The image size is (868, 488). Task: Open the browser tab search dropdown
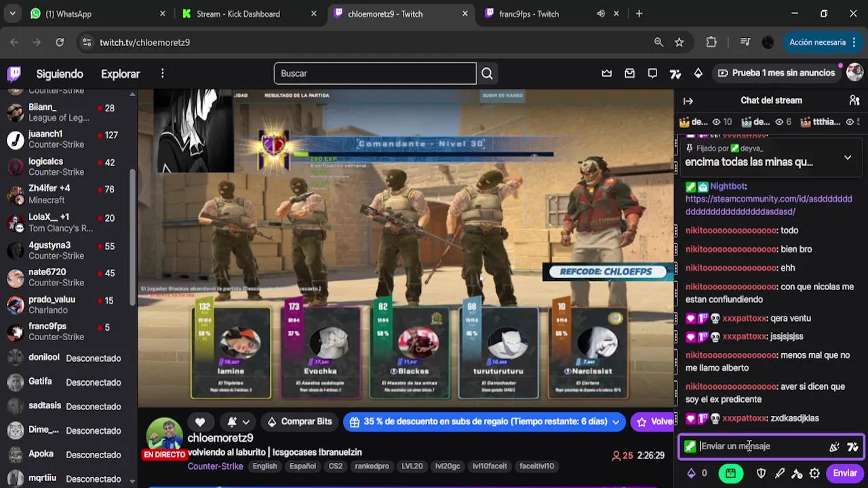pyautogui.click(x=12, y=14)
